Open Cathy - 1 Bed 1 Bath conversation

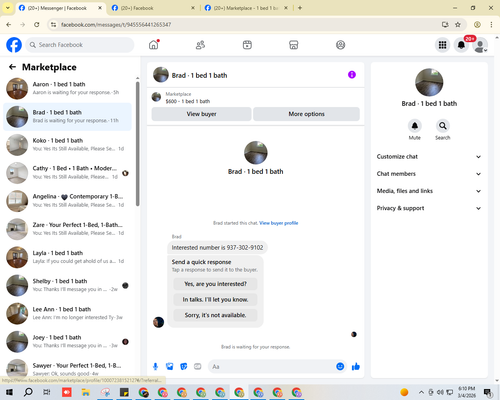tap(67, 173)
